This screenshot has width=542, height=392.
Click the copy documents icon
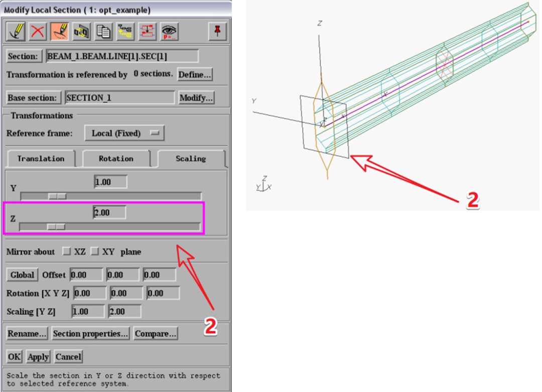click(103, 32)
